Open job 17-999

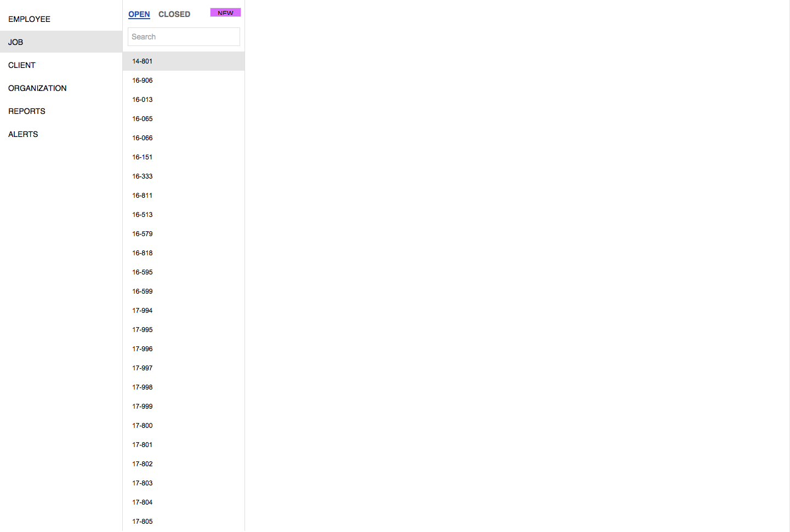(184, 407)
